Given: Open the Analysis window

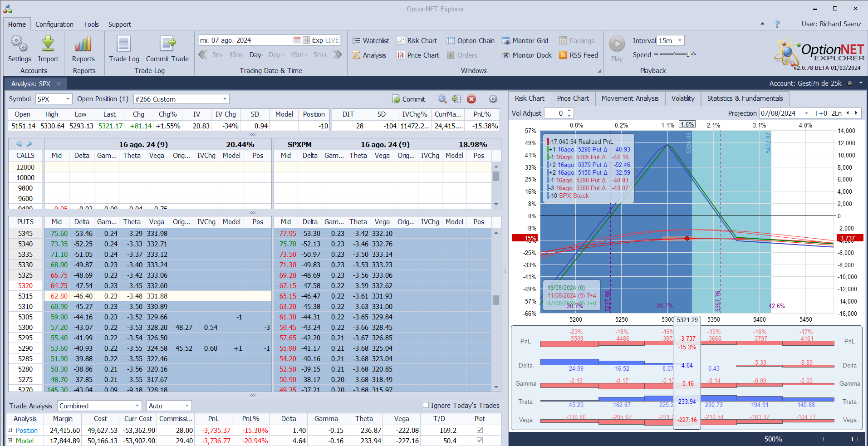Looking at the screenshot, I should [369, 55].
